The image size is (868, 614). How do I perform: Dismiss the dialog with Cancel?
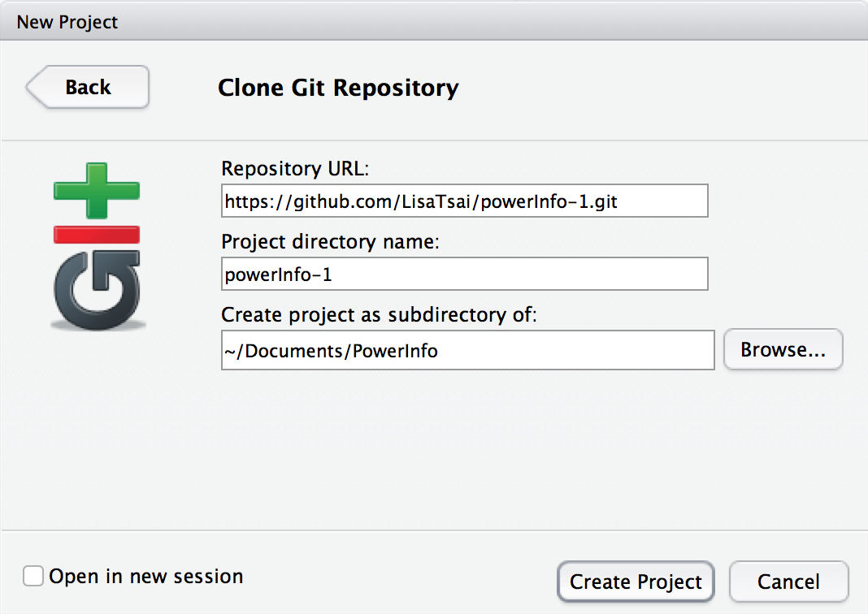click(788, 582)
